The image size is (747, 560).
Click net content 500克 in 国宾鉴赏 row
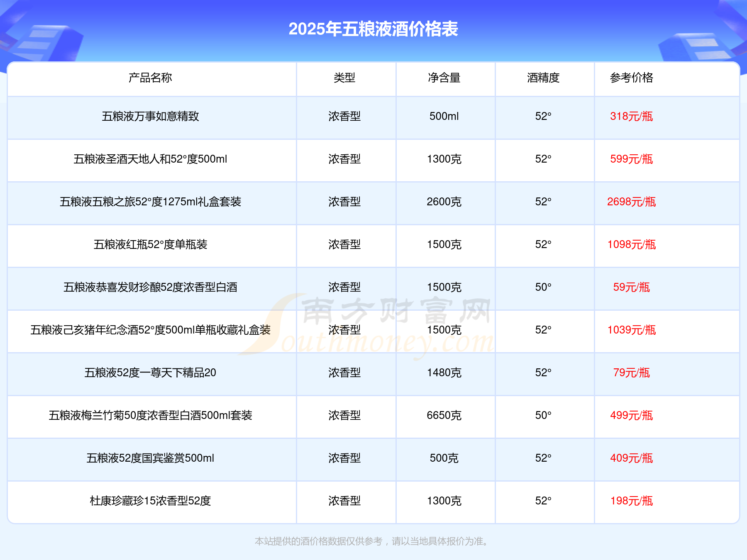tap(444, 458)
